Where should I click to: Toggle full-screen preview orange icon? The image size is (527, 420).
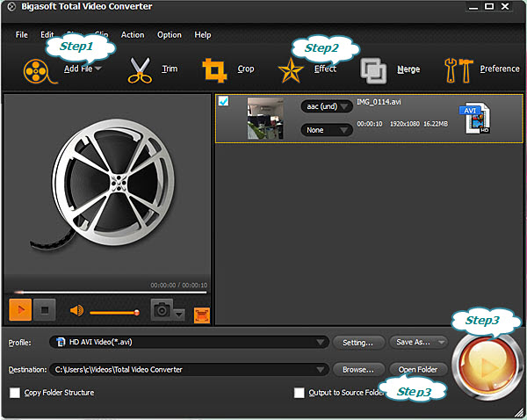202,315
